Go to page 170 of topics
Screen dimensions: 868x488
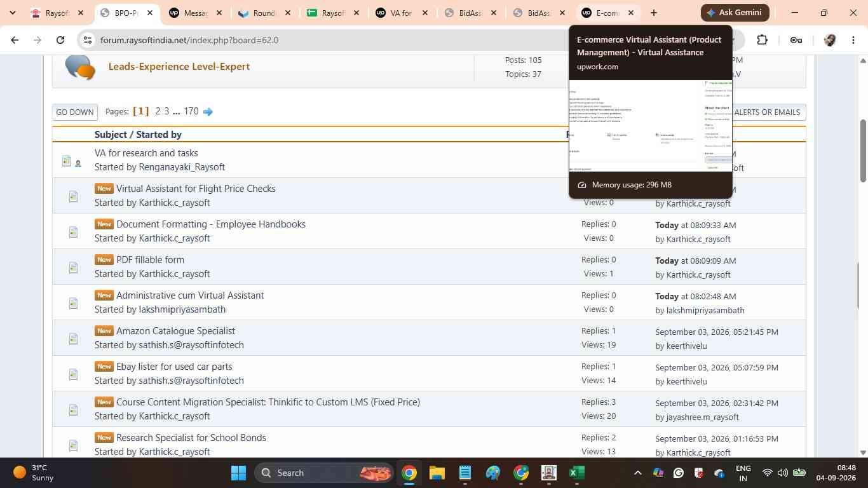(191, 111)
